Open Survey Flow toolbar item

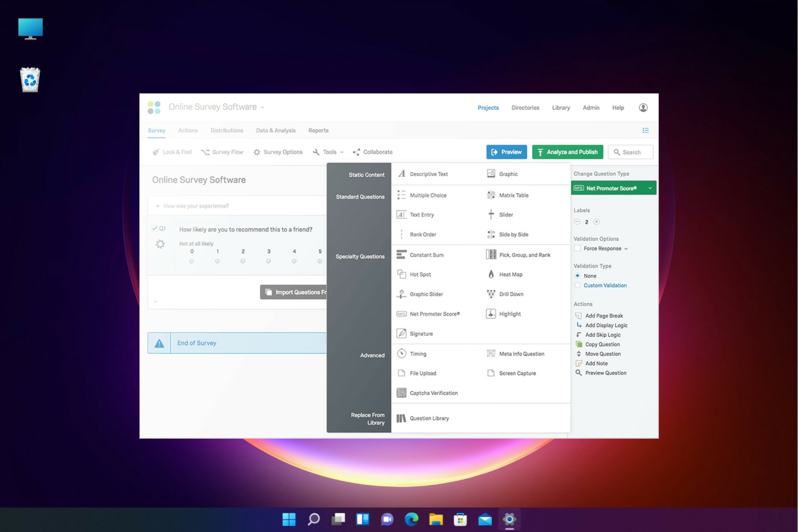pyautogui.click(x=222, y=152)
